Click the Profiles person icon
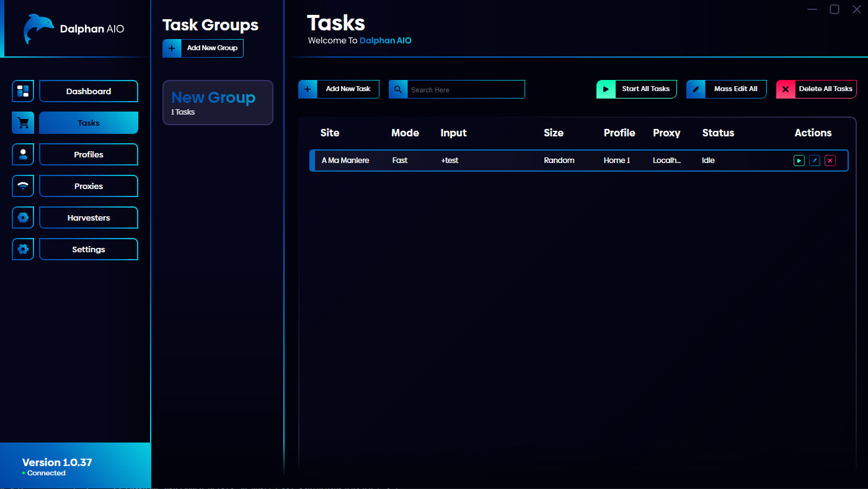Screen dimensions: 868x489 click(23, 154)
